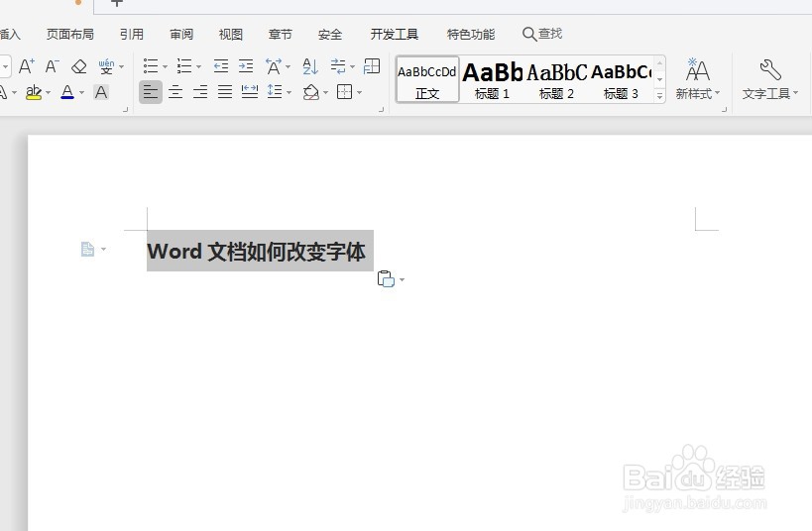Click the 查找 search button
812x531 pixels.
point(542,34)
